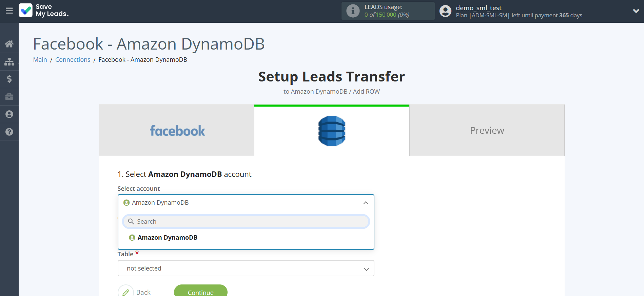The height and width of the screenshot is (296, 644).
Task: Click the Save My Leads logo
Action: point(44,11)
